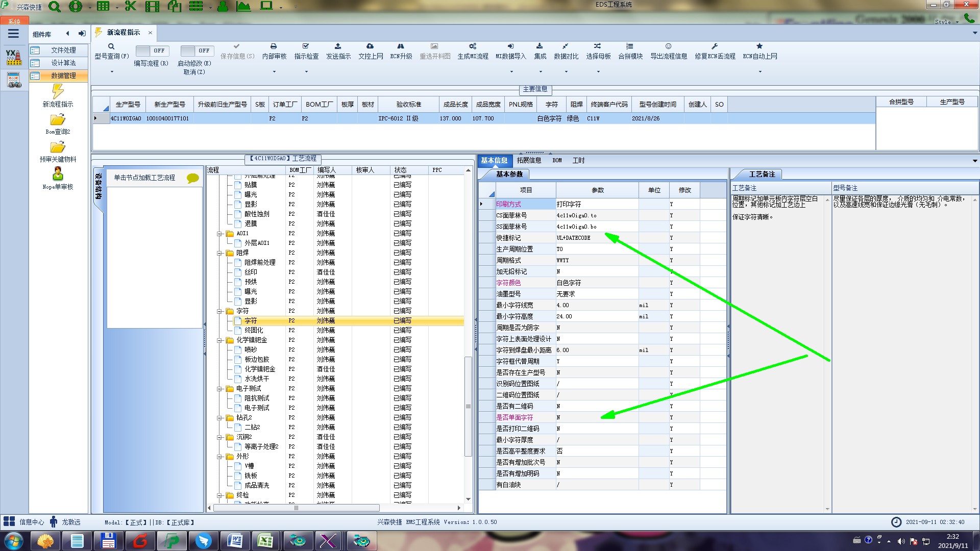Click 信息中心 in status bar
This screenshot has width=980, height=551.
(32, 522)
